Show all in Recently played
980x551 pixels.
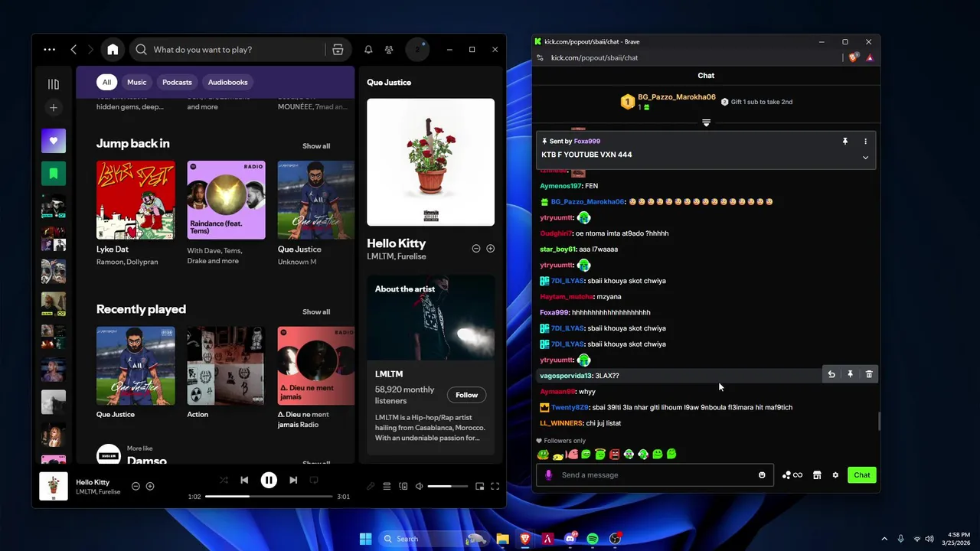(316, 312)
